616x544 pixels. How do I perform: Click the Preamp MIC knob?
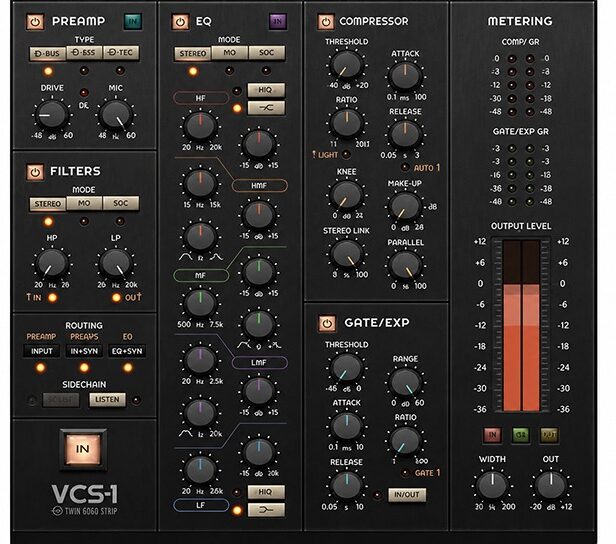115,115
